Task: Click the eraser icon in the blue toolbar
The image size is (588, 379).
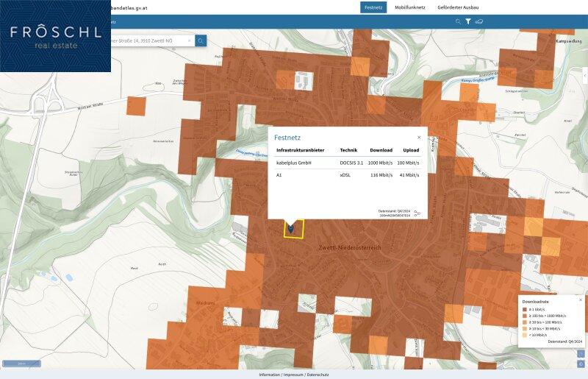Action: 479,22
